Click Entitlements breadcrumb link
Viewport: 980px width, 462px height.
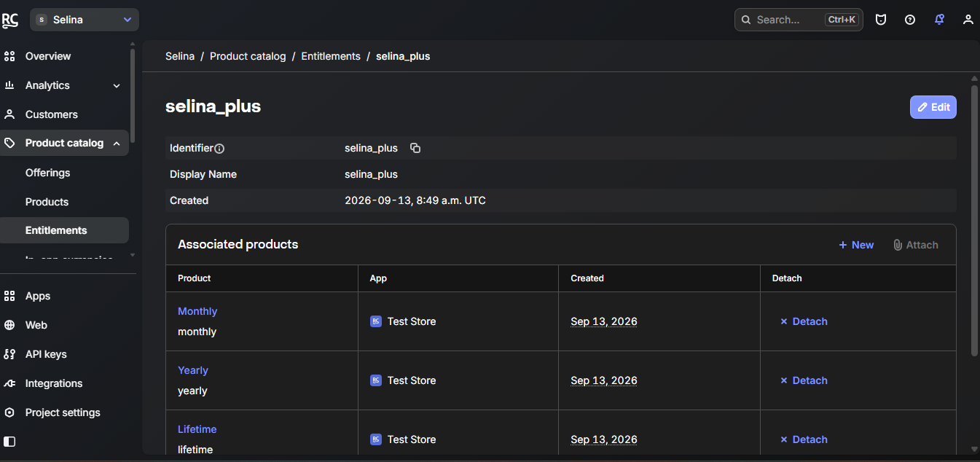tap(331, 56)
